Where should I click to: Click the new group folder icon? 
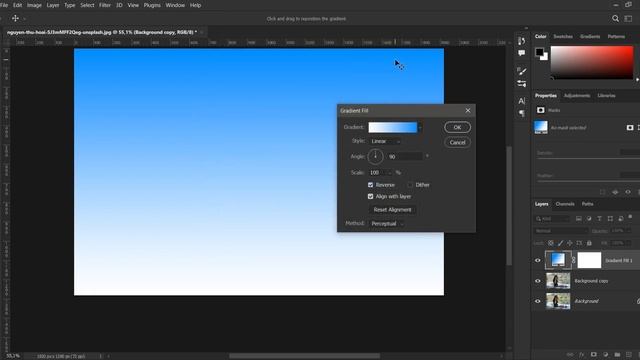(x=617, y=355)
